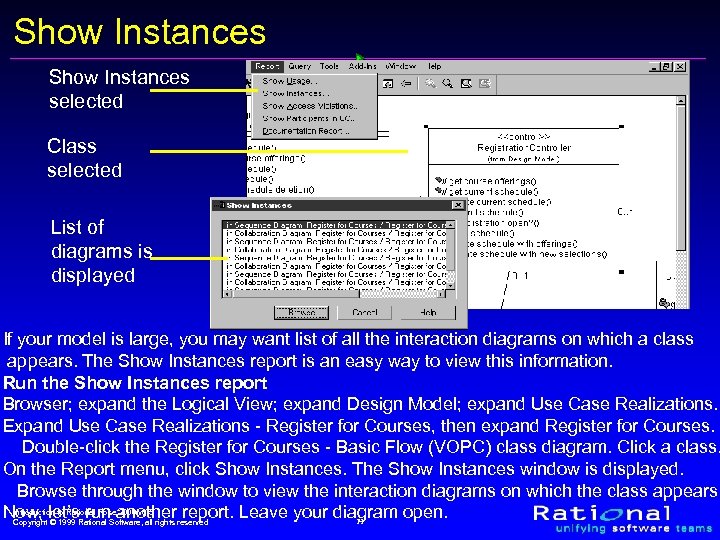Open the Tools menu
This screenshot has height=540, width=720.
pos(329,67)
